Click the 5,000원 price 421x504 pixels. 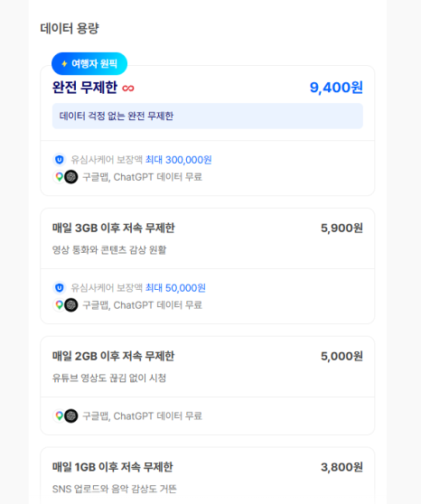coord(341,356)
